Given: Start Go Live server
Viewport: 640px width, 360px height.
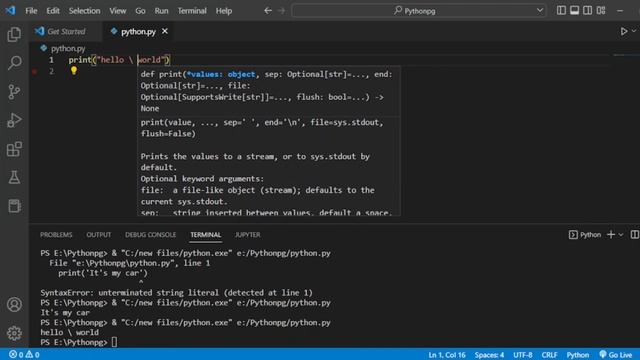Looking at the screenshot, I should coord(616,355).
